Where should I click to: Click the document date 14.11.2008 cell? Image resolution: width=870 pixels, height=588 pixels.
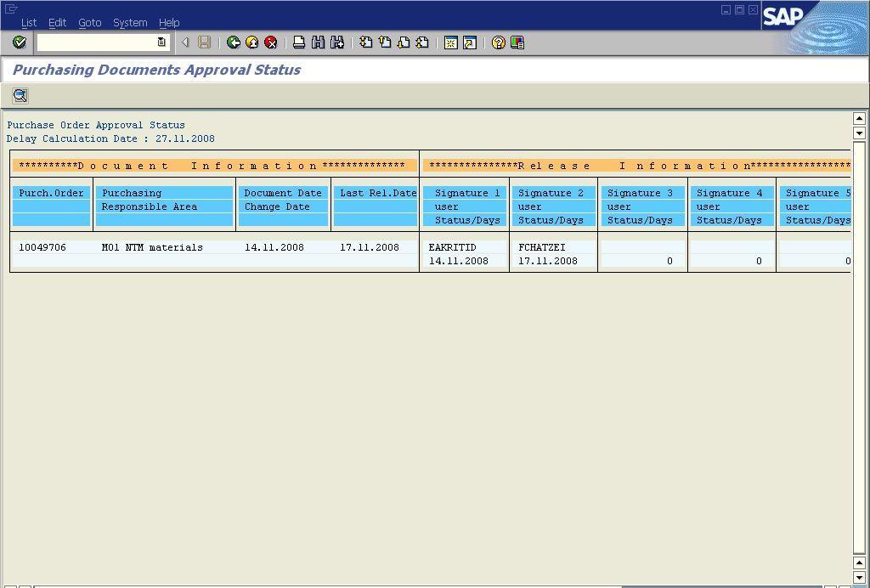(x=274, y=247)
